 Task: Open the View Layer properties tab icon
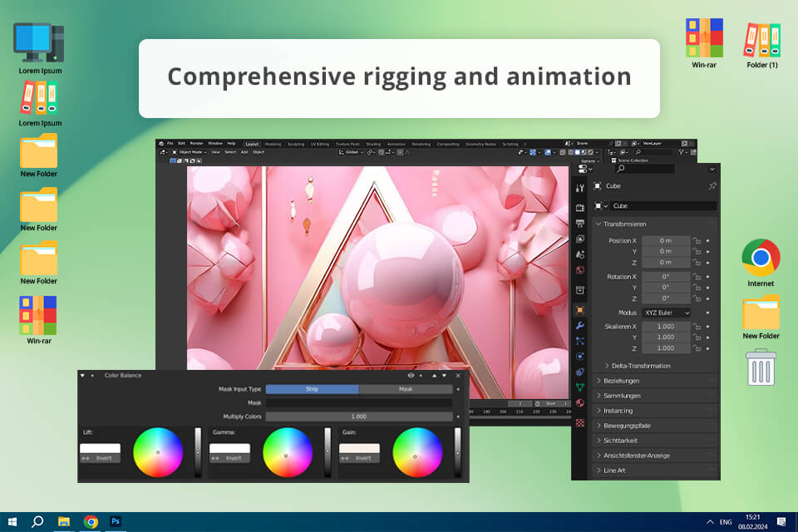click(x=579, y=239)
